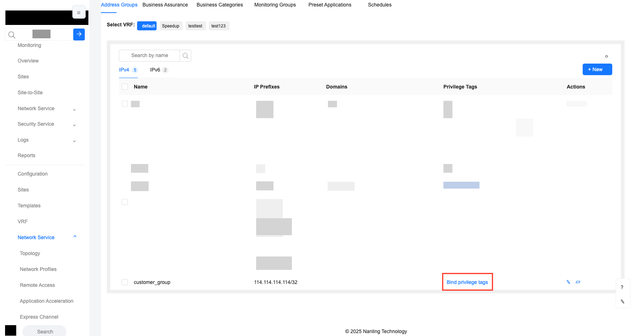The image size is (644, 336).
Task: Check the first table row checkbox
Action: tap(125, 104)
